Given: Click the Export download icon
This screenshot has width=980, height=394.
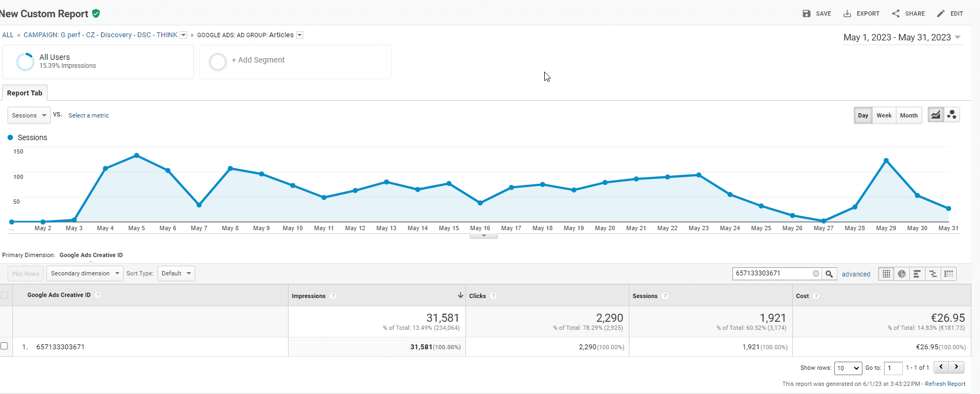Looking at the screenshot, I should point(847,13).
